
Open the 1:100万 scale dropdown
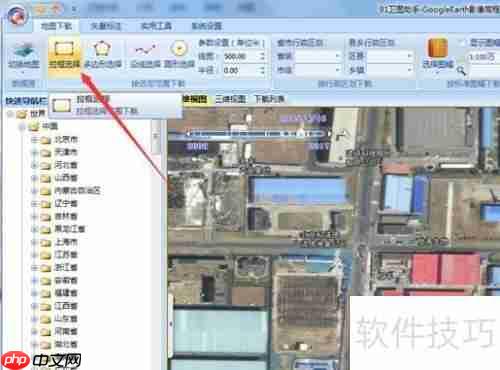[483, 57]
